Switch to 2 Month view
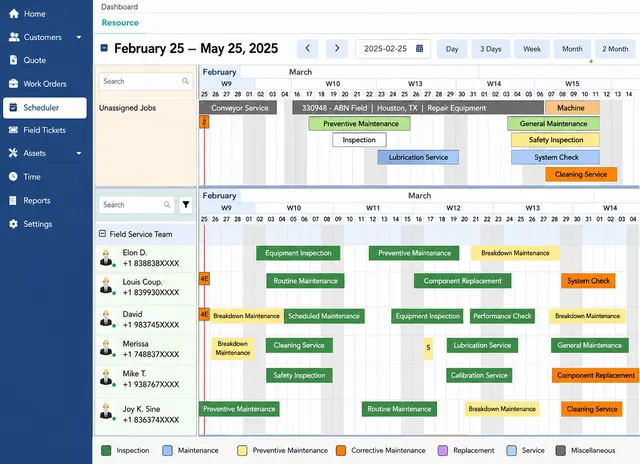The image size is (640, 464). [616, 49]
